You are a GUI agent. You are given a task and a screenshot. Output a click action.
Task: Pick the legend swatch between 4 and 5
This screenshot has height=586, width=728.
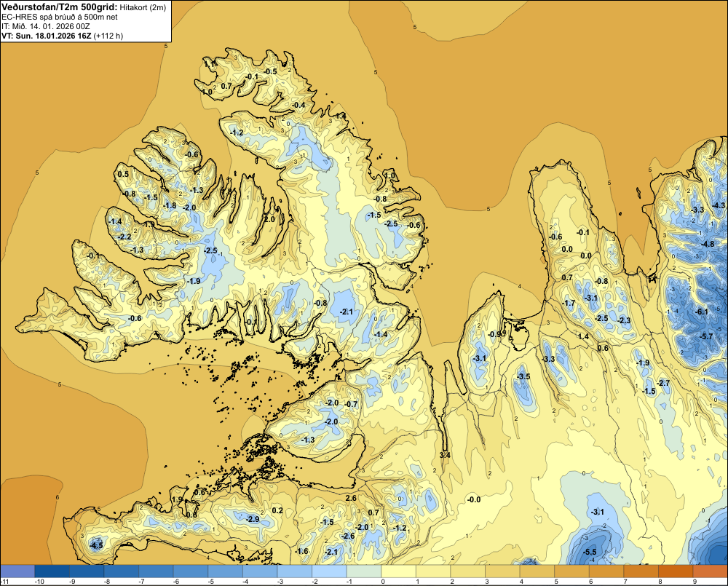537,571
